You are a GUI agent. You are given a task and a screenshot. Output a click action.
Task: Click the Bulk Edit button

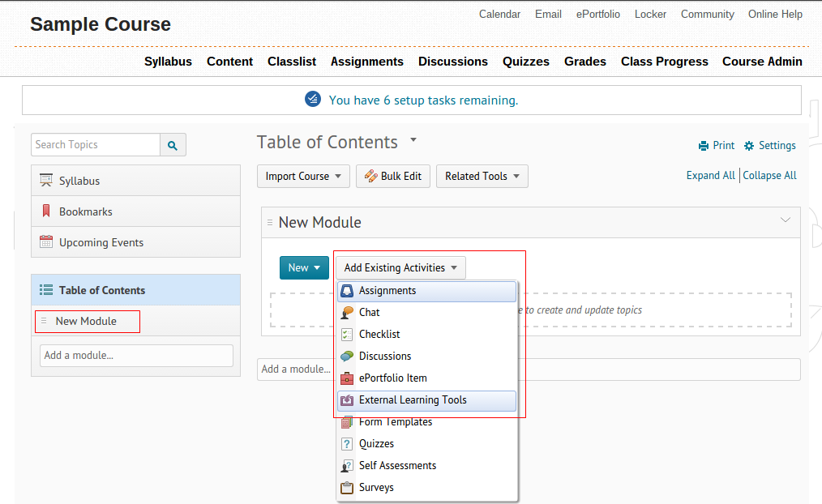(x=393, y=176)
